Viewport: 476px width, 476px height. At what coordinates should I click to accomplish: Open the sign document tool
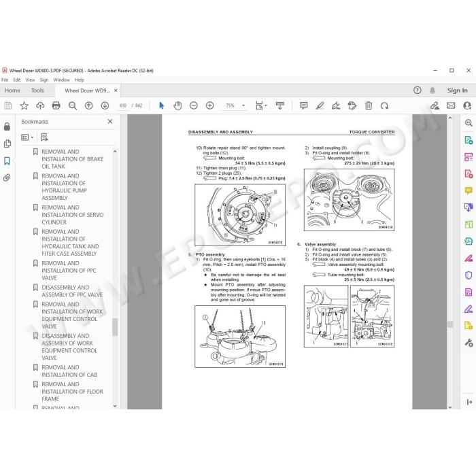(336, 105)
